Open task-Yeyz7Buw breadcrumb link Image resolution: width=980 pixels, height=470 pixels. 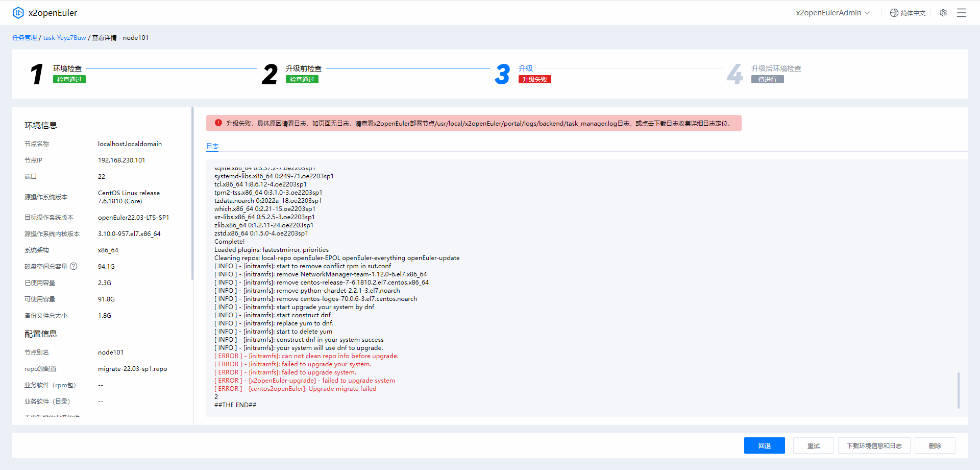pos(64,38)
